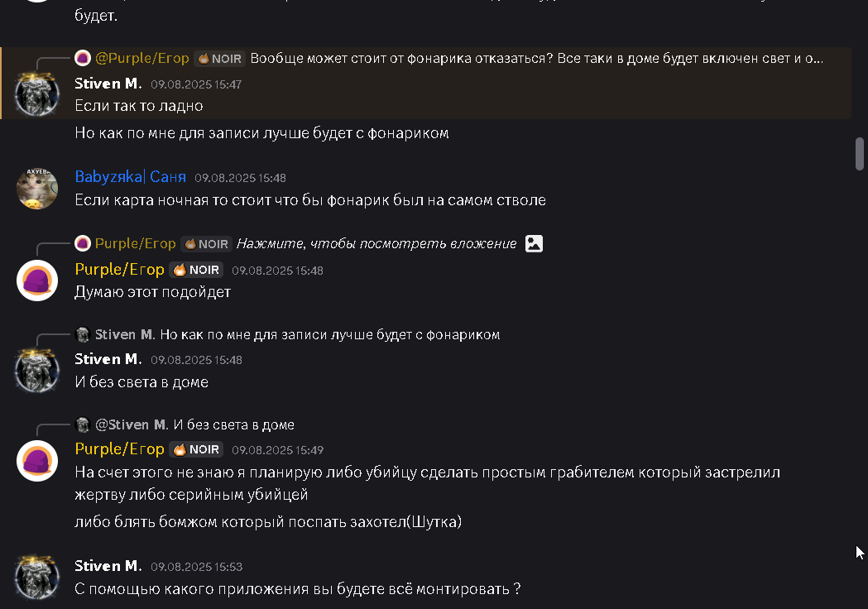Click the image attachment icon in the reply preview
The width and height of the screenshot is (868, 609).
point(535,244)
